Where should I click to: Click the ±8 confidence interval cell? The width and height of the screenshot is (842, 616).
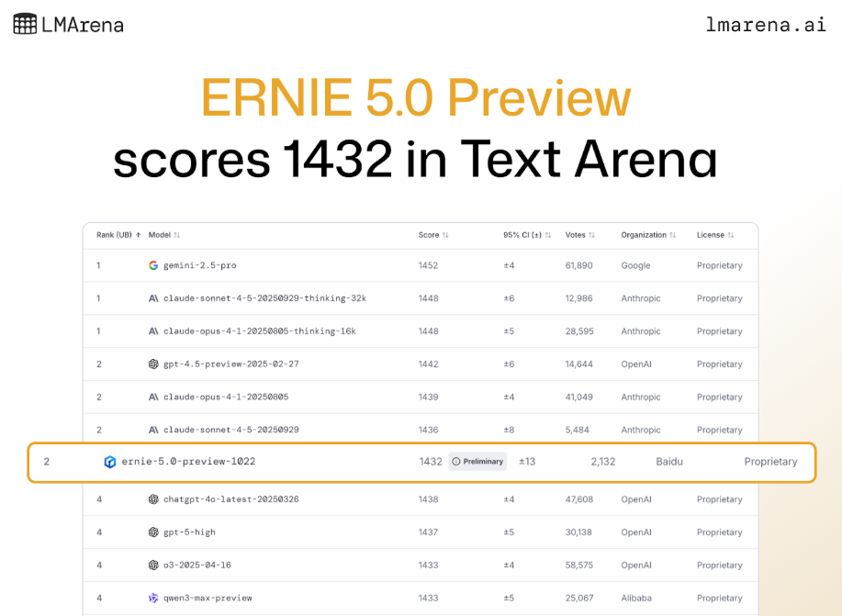pyautogui.click(x=509, y=430)
